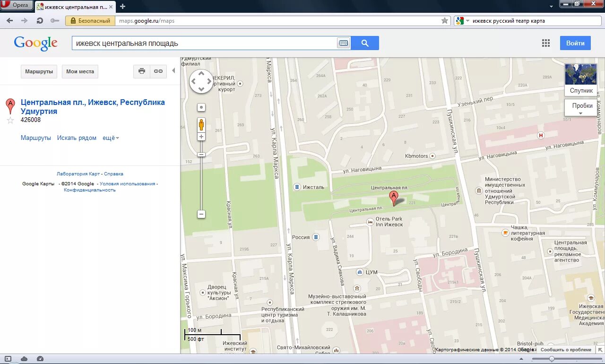The width and height of the screenshot is (605, 364).
Task: Click the Сообщить о проблеме link
Action: [566, 350]
